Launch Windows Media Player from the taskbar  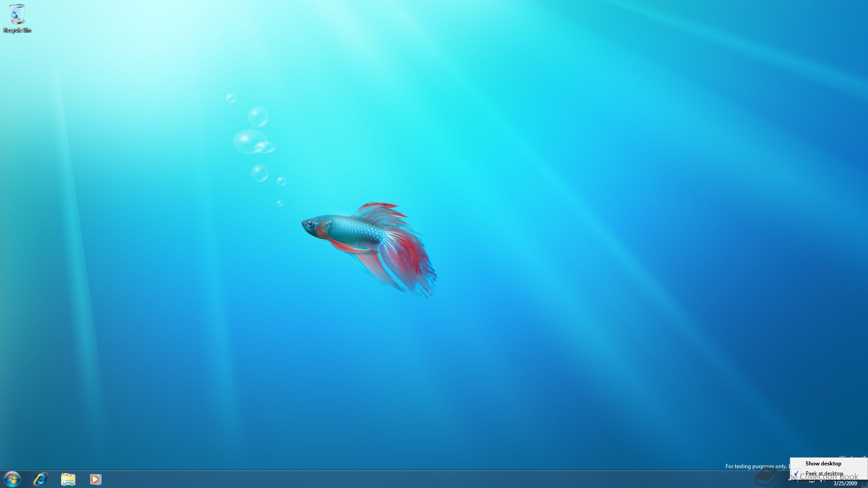tap(95, 479)
